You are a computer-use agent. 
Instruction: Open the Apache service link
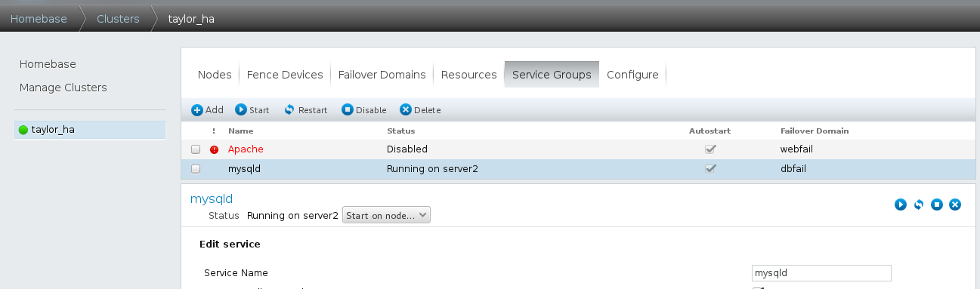tap(246, 149)
